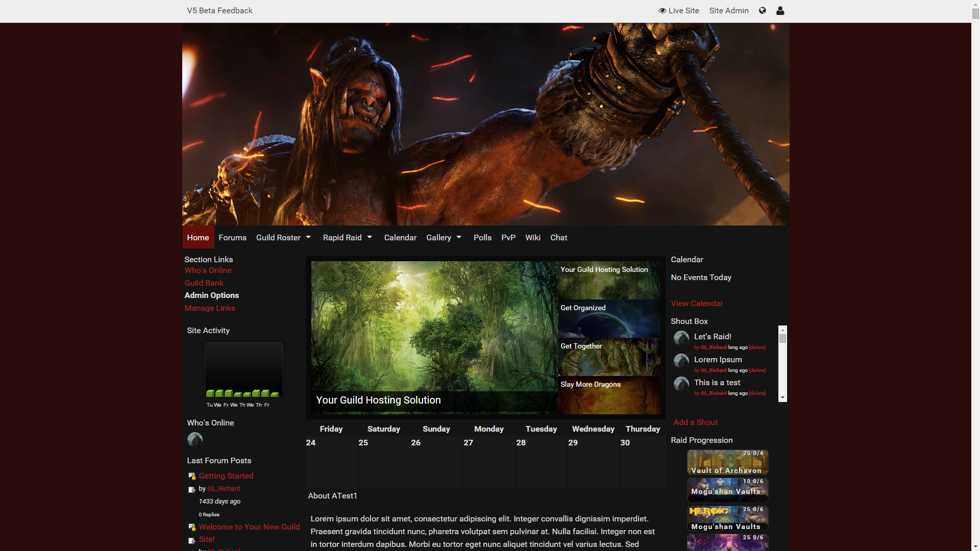Open the Polls page
The width and height of the screenshot is (980, 551).
tap(482, 237)
